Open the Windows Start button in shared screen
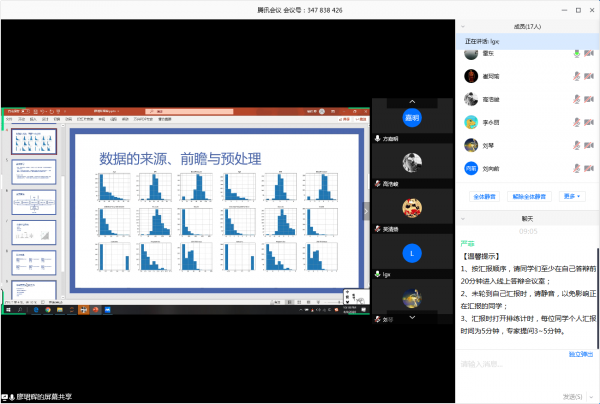 pyautogui.click(x=8, y=310)
